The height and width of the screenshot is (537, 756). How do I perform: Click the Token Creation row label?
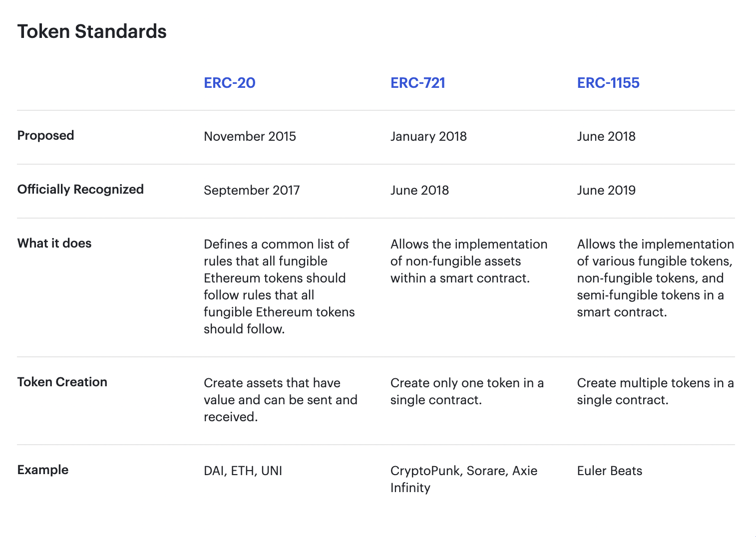click(x=62, y=382)
